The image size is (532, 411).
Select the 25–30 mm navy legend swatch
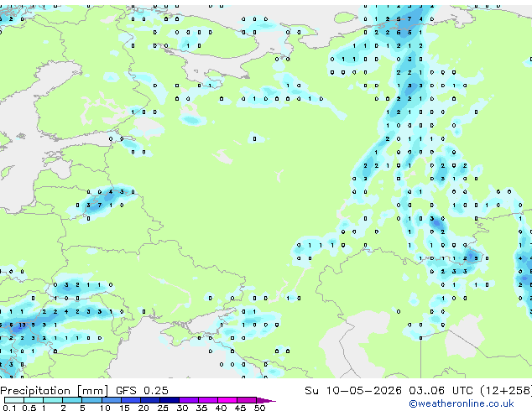tap(170, 400)
